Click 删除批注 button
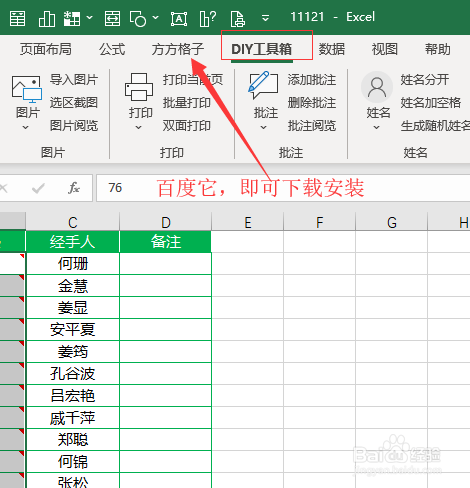This screenshot has height=488, width=470. tap(312, 103)
